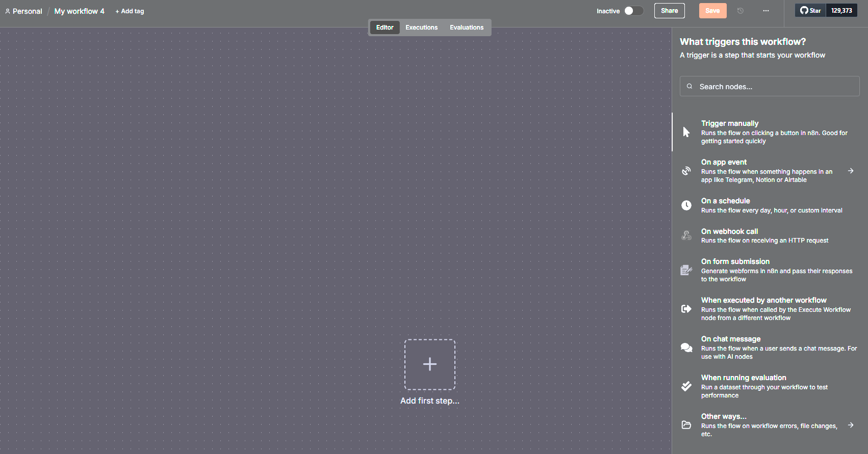Expand Other ways arrow

[x=851, y=425]
